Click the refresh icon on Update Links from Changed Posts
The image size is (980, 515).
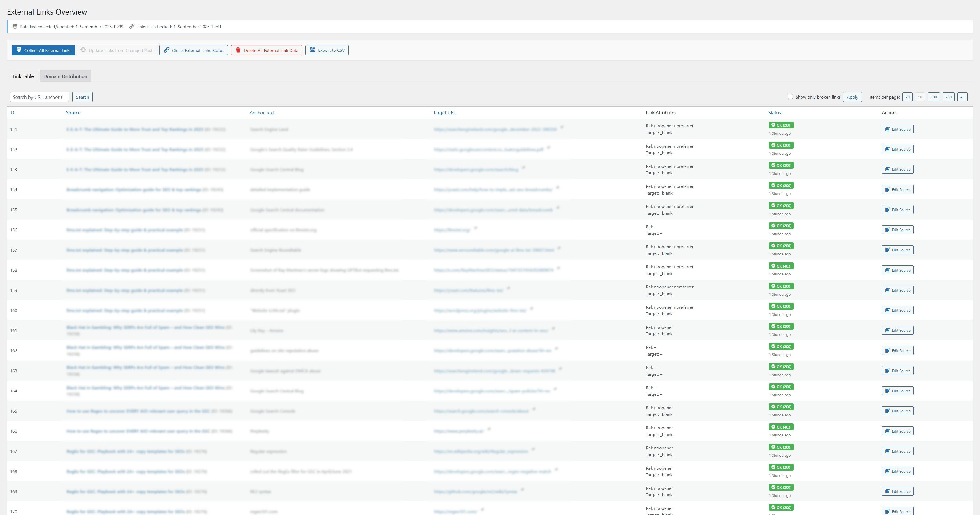pyautogui.click(x=83, y=50)
